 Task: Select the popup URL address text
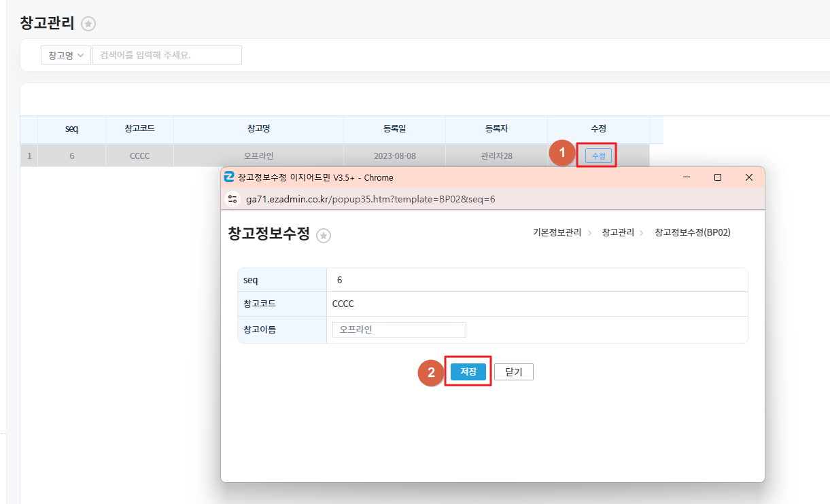pyautogui.click(x=370, y=199)
